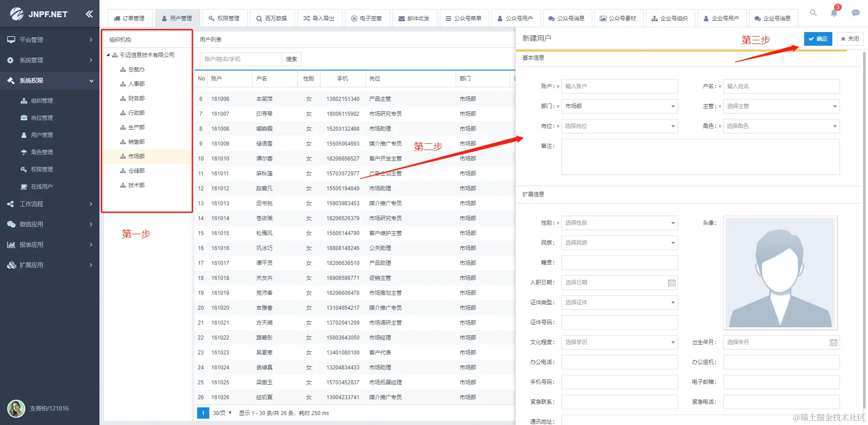Click the avatar placeholder in 头像 field
Viewport: 868px width, 425px height.
(x=780, y=273)
